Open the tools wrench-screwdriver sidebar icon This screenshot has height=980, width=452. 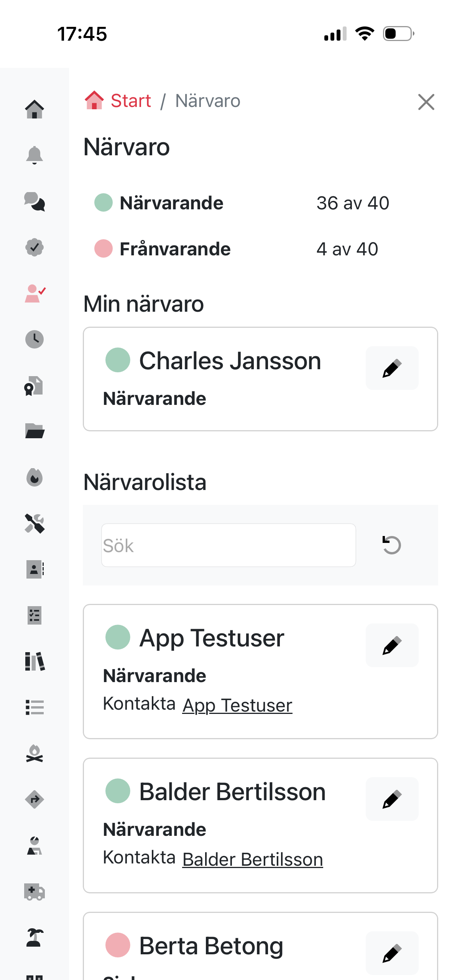coord(35,523)
